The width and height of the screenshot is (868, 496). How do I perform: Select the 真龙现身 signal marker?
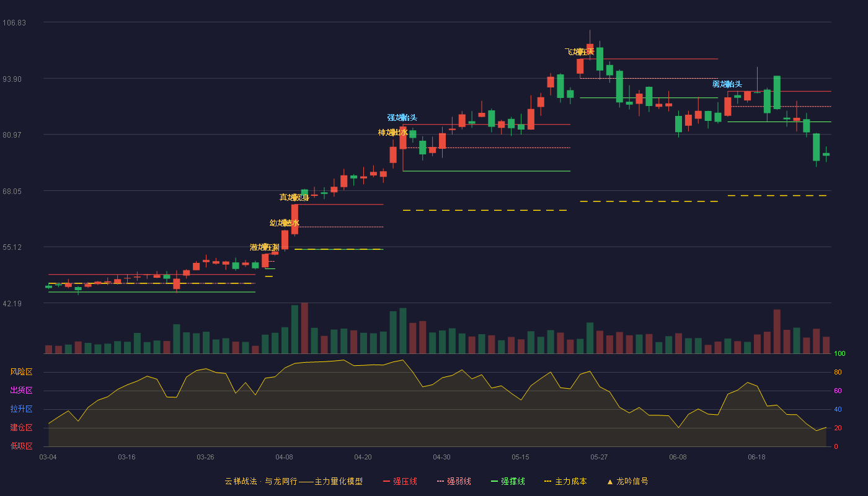tap(294, 197)
